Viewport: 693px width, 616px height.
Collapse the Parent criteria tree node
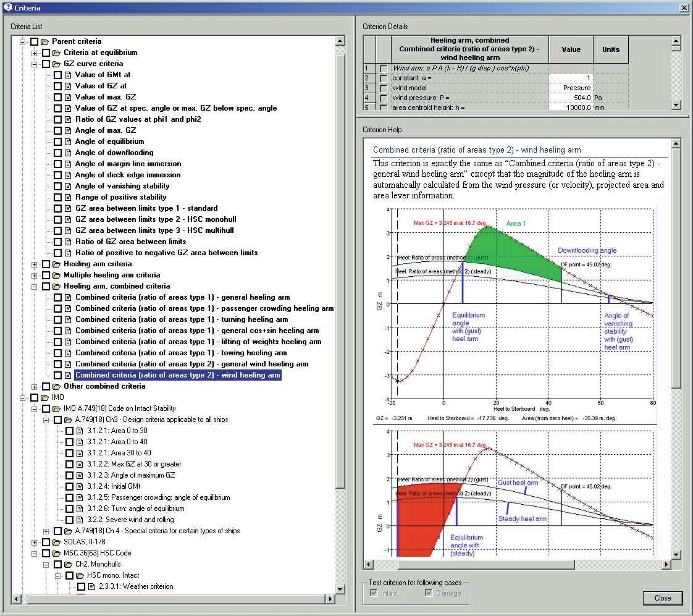click(x=22, y=42)
